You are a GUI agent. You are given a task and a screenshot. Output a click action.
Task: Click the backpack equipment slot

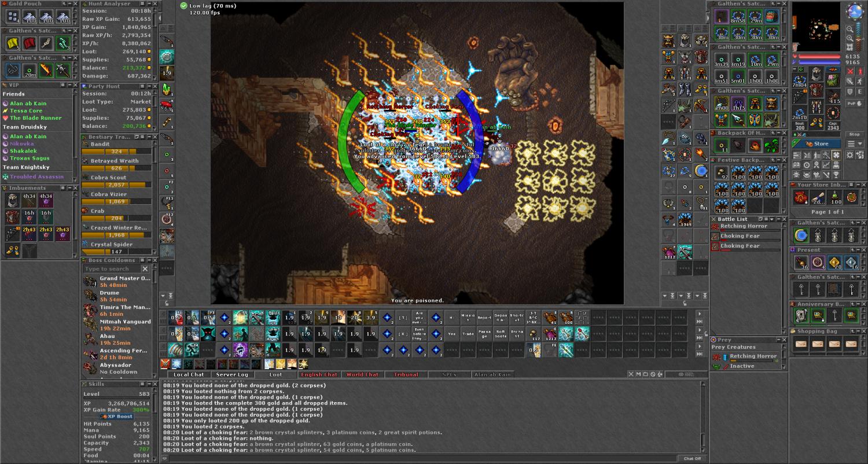pos(833,80)
